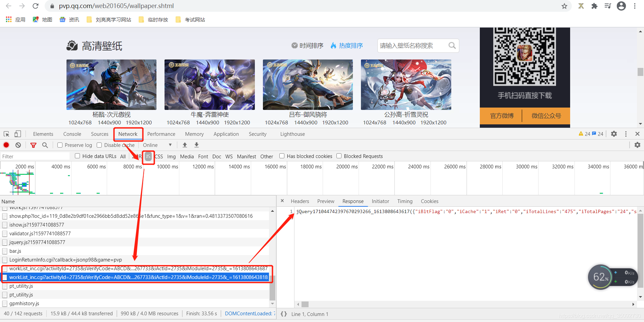Image resolution: width=644 pixels, height=322 pixels.
Task: Enable the Preserve log checkbox
Action: [60, 145]
